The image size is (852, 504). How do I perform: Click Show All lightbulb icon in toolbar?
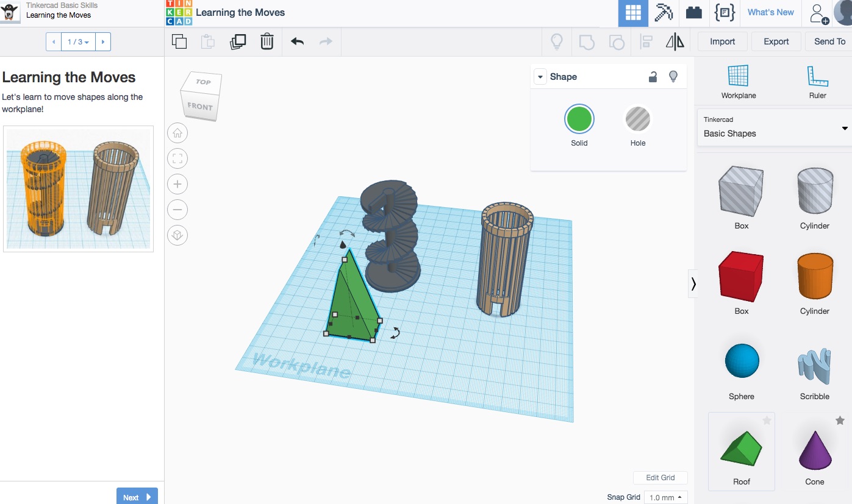click(556, 41)
